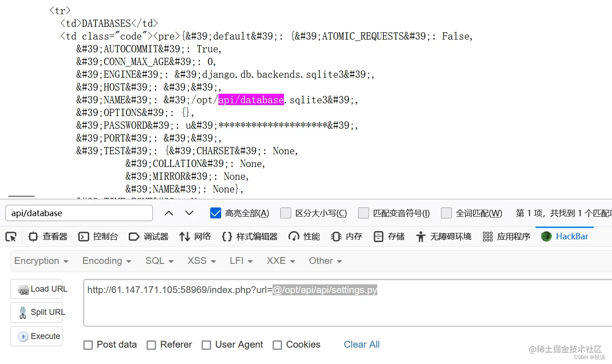Go to previous find match arrow

(x=169, y=213)
